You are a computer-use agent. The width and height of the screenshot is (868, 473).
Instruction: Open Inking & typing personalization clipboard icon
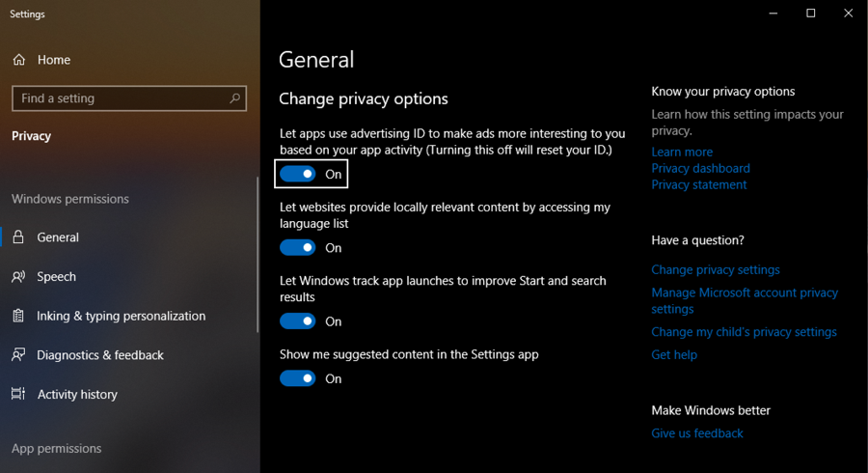(18, 316)
